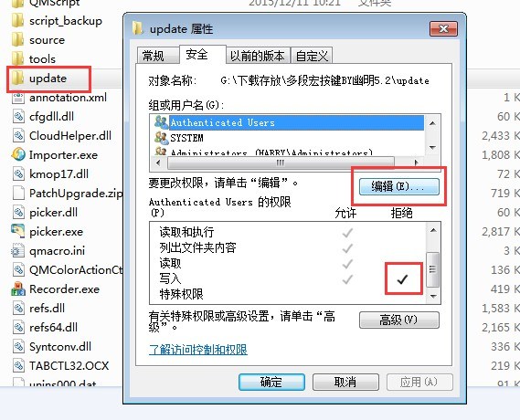Screen dimensions: 520x420
Task: Click the permissions list scroll up arrow
Action: pos(433,230)
